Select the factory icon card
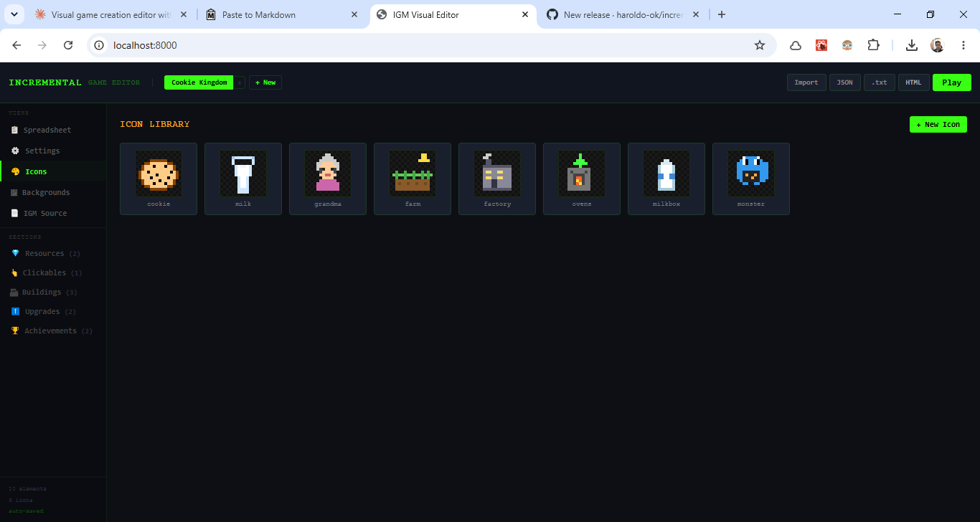980x522 pixels. (497, 179)
